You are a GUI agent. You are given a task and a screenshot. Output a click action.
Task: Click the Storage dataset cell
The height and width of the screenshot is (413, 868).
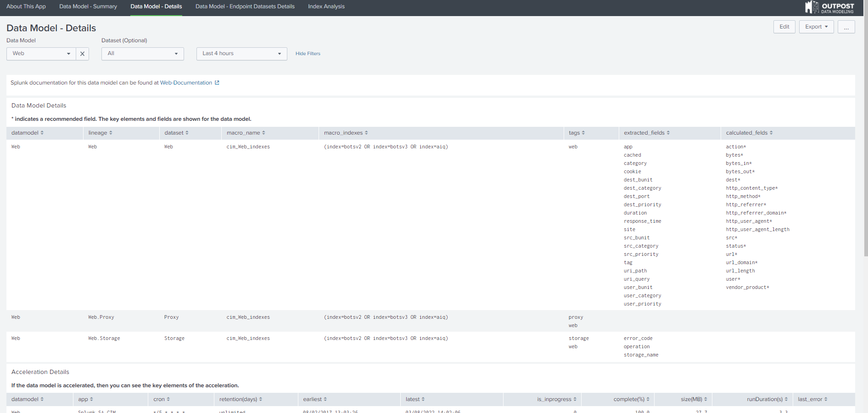(174, 339)
